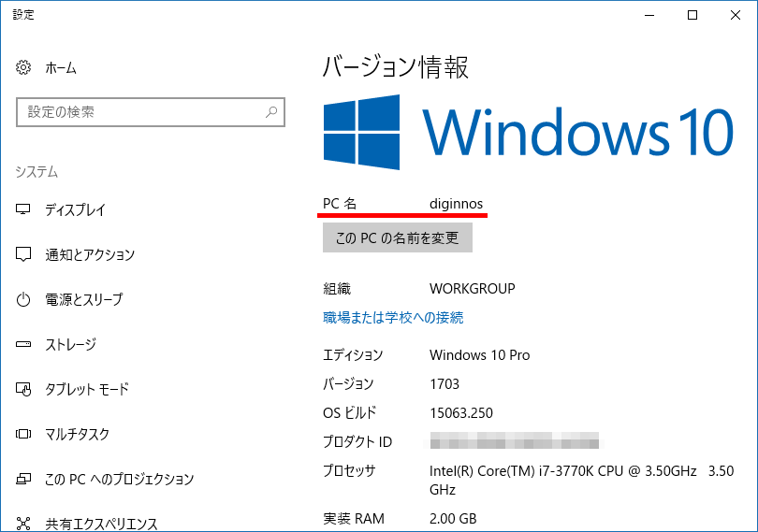This screenshot has height=532, width=758.
Task: Open ストレージ settings
Action: tap(70, 344)
